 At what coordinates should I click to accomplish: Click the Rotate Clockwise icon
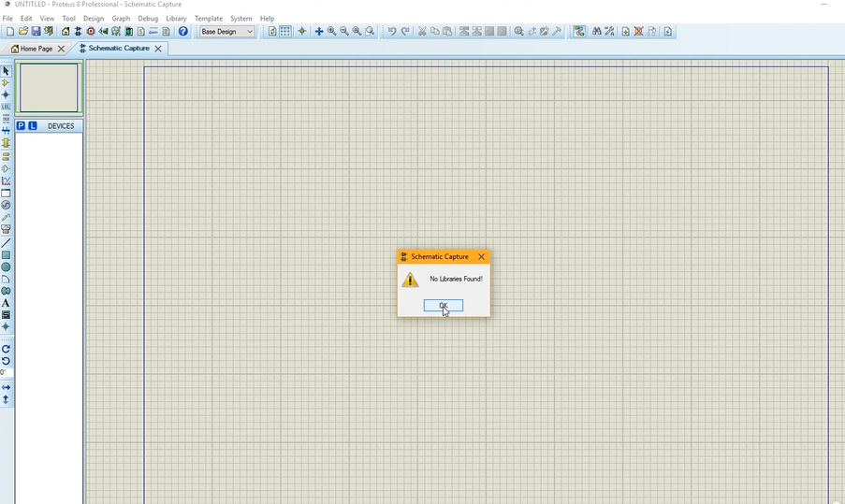point(6,349)
